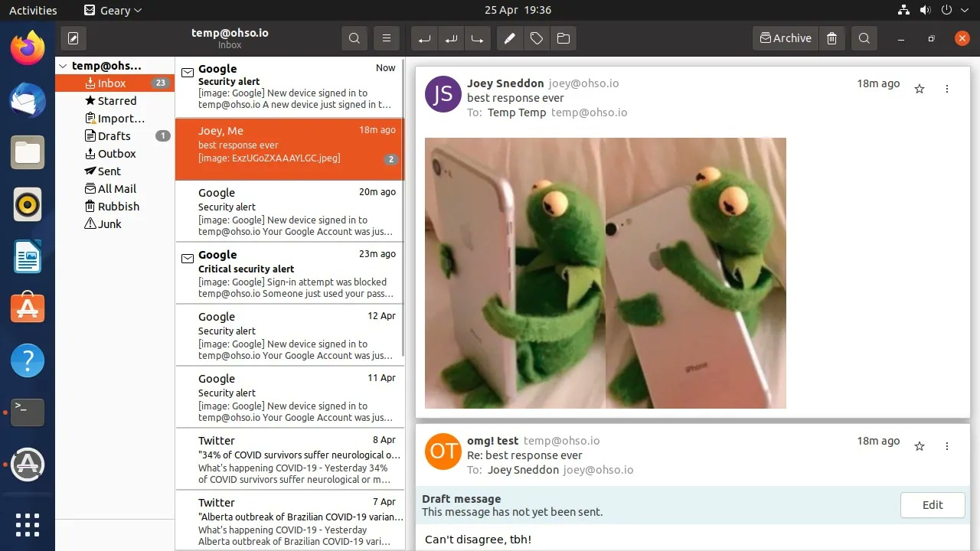Add a label with the tag icon

pyautogui.click(x=537, y=38)
